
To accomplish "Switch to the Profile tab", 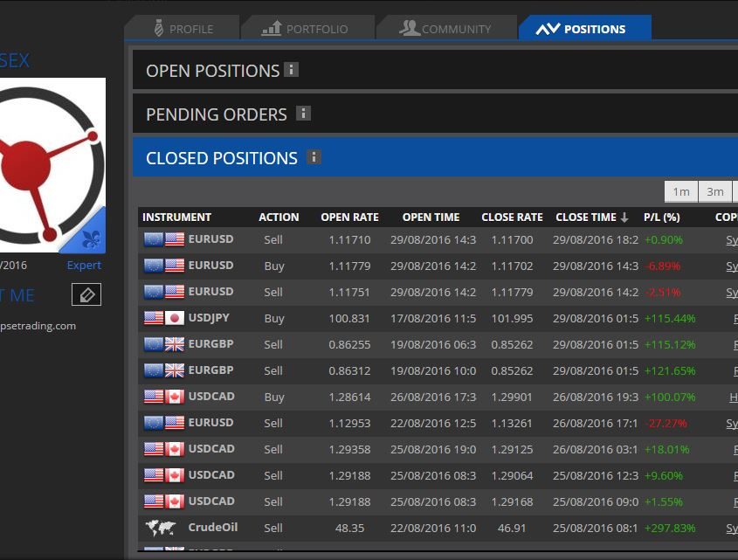I will (182, 29).
